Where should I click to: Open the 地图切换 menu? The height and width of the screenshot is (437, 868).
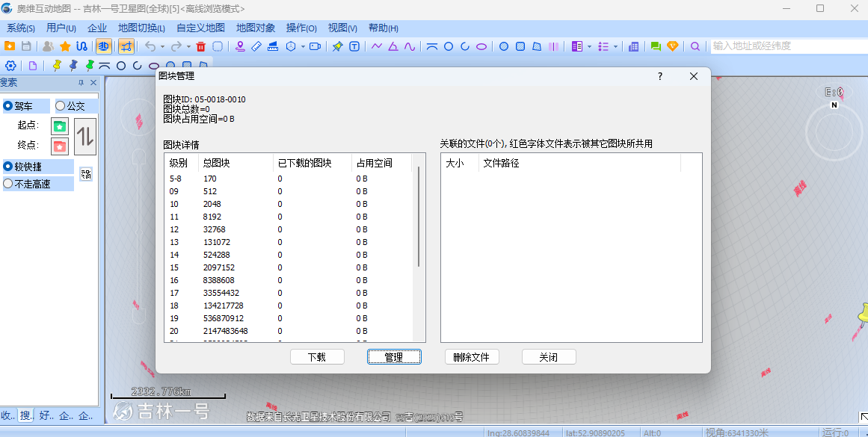coord(140,28)
